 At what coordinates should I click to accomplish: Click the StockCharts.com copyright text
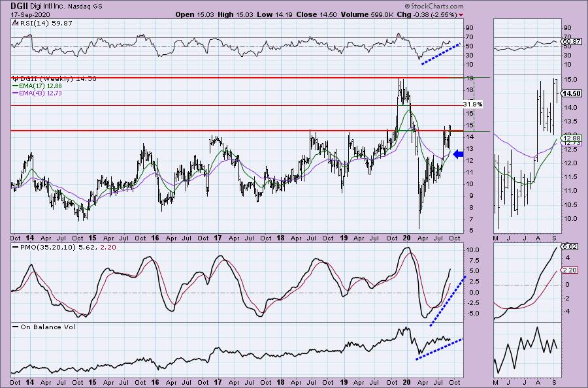434,6
